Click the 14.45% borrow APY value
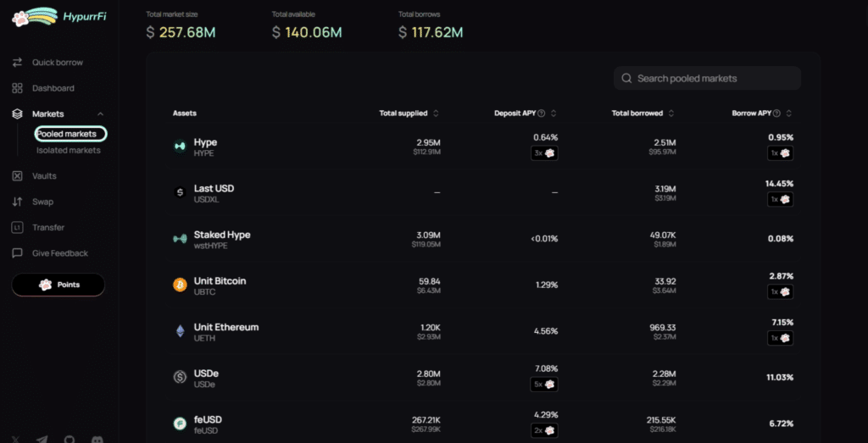 [x=780, y=183]
